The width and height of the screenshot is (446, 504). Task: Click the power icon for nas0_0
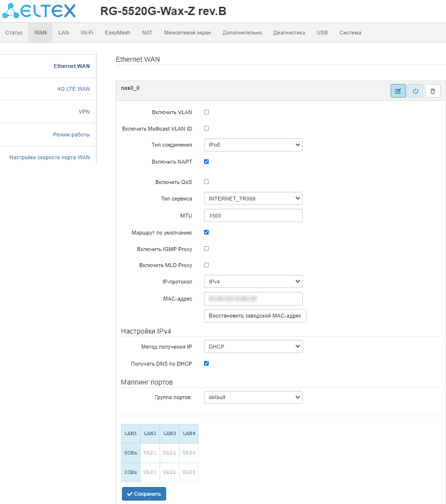415,91
